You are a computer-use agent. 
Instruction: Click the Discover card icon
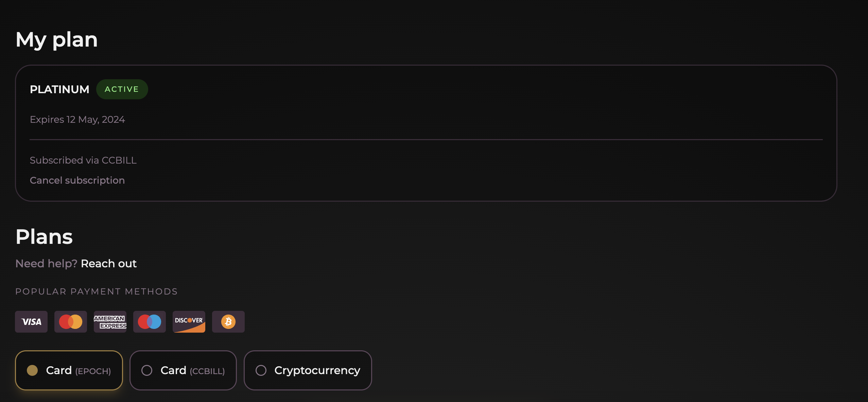coord(189,321)
